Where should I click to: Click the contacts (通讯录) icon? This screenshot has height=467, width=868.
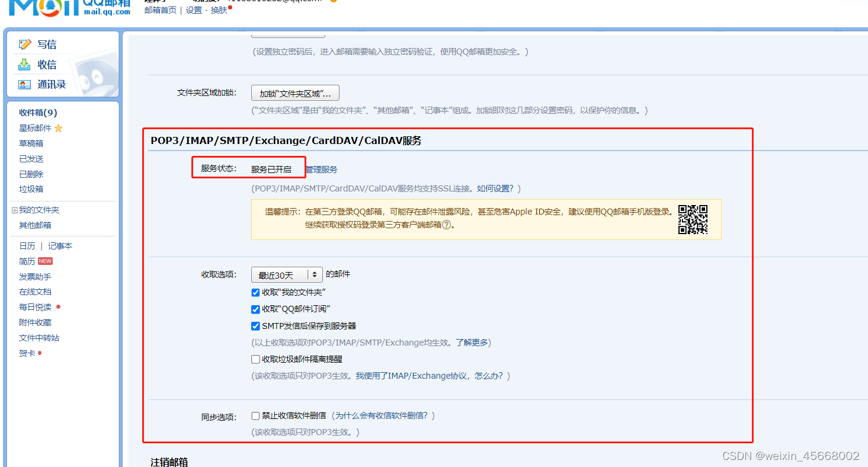coord(24,84)
